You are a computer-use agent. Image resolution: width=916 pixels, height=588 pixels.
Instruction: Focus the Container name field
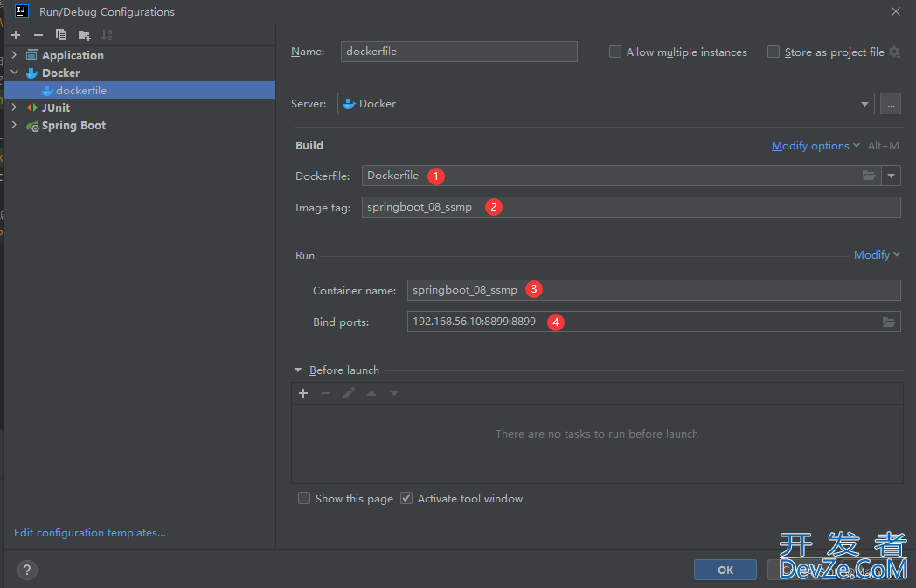[654, 289]
